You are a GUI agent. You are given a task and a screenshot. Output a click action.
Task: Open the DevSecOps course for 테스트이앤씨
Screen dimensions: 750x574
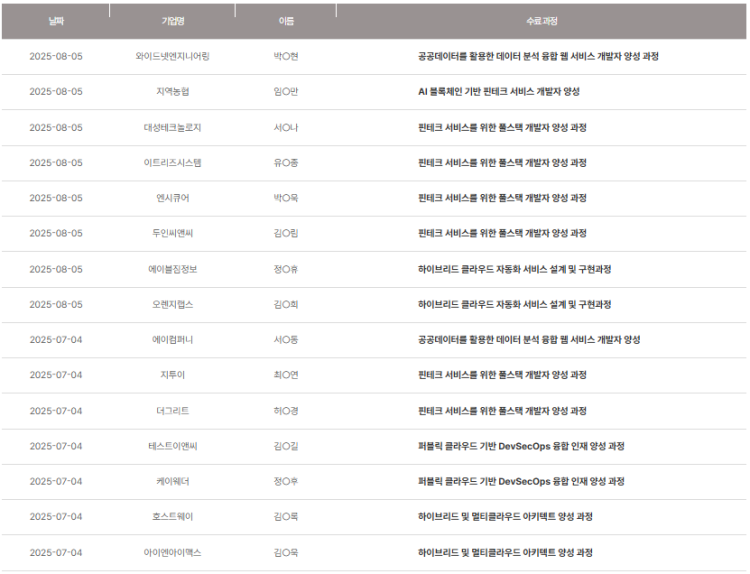(521, 446)
